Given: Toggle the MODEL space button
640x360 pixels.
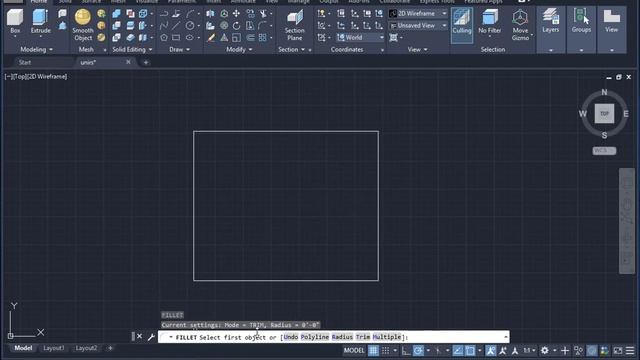Looking at the screenshot, I should tap(354, 350).
